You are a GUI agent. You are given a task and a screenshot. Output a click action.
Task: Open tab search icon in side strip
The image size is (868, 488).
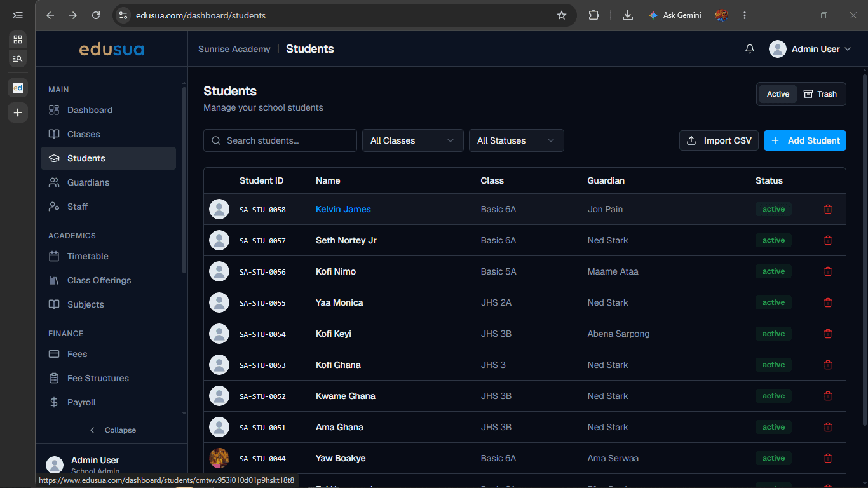pyautogui.click(x=18, y=58)
